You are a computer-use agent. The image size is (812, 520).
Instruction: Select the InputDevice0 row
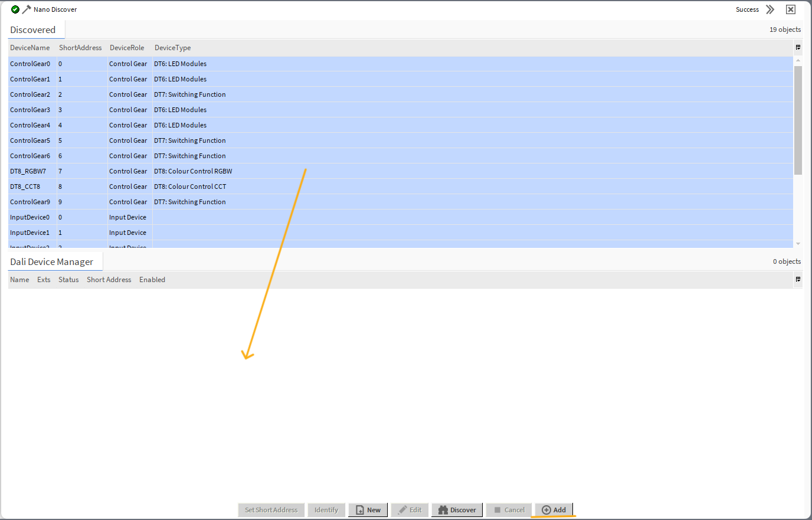click(x=401, y=217)
